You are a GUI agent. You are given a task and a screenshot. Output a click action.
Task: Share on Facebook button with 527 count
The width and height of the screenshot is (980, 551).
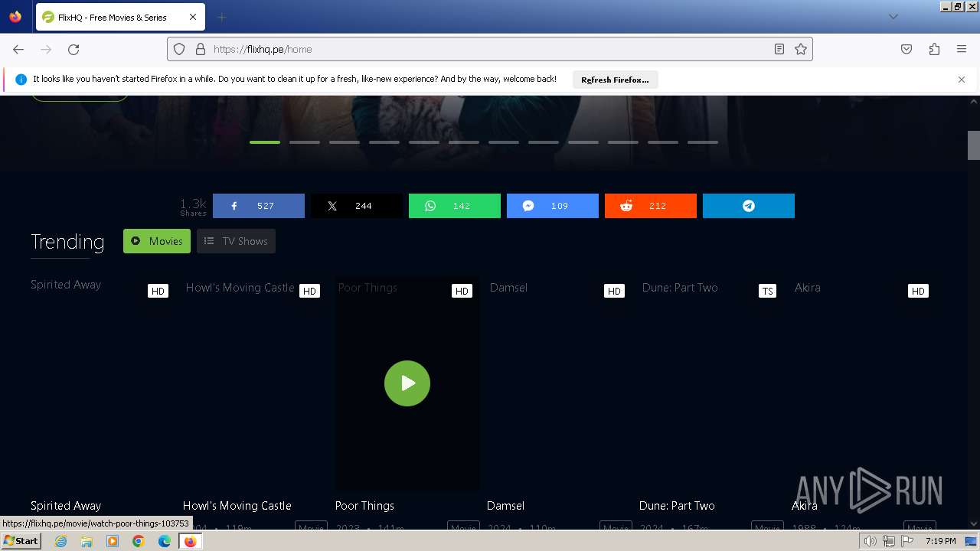coord(258,206)
